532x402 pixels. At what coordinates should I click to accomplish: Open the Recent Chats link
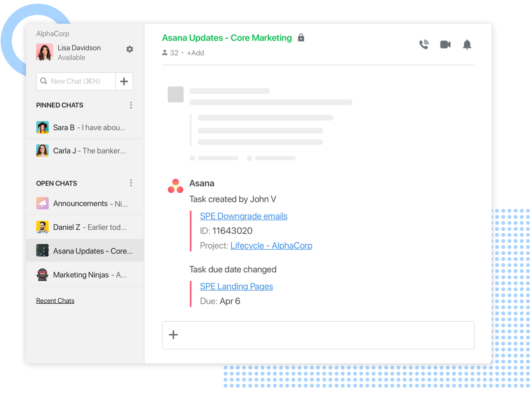[55, 301]
